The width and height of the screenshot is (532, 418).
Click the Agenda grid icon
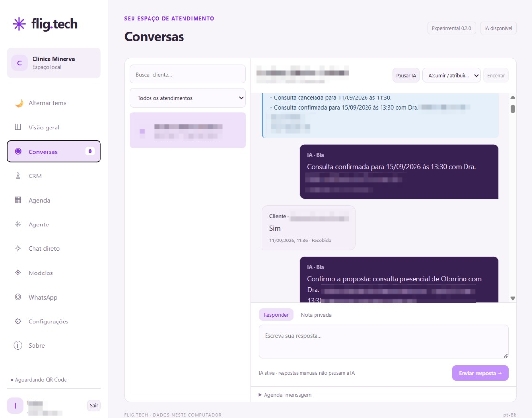pos(18,200)
